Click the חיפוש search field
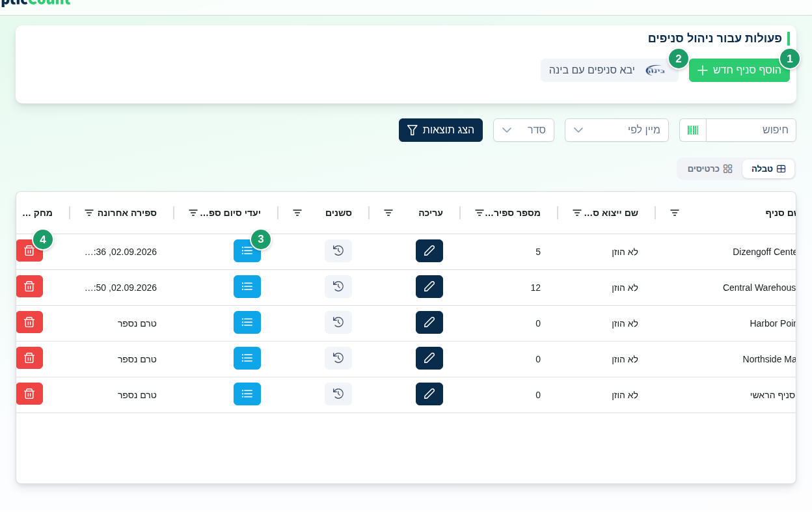The width and height of the screenshot is (812, 514). click(751, 130)
